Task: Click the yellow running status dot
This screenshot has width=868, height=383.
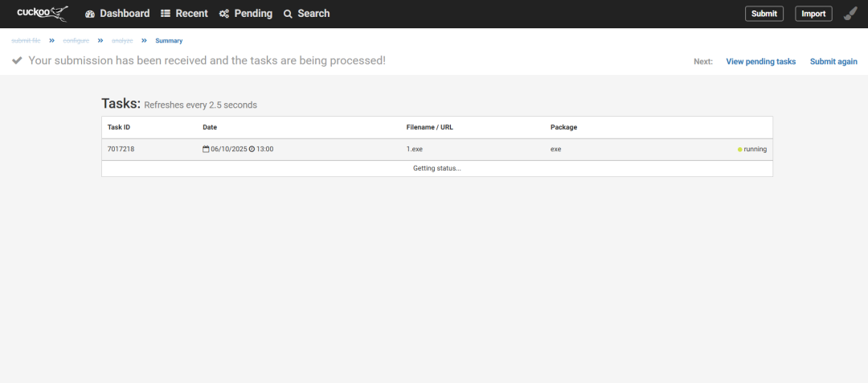Action: pos(739,150)
